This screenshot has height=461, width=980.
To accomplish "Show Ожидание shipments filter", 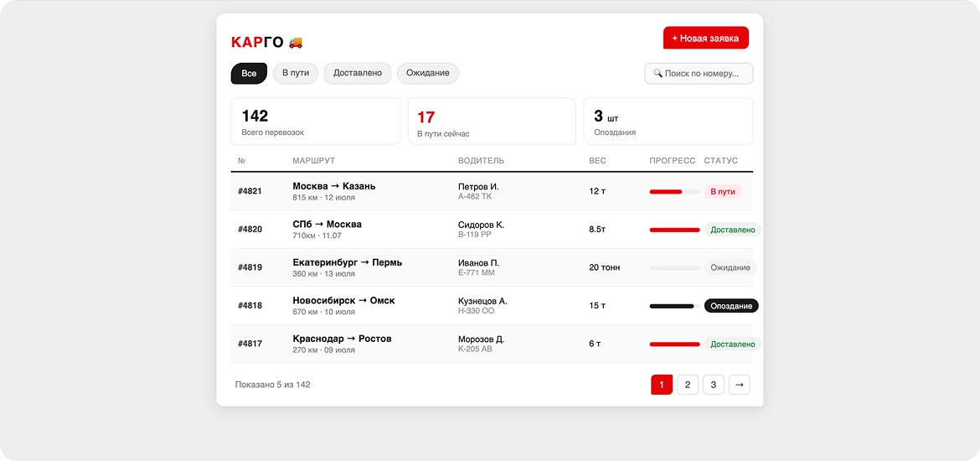I will [428, 73].
